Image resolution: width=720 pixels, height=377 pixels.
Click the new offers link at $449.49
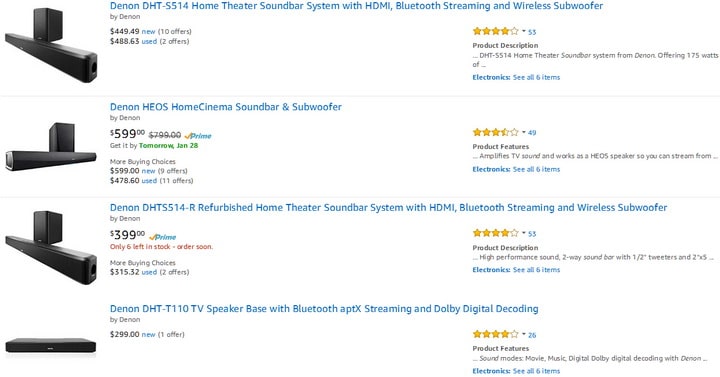click(x=148, y=32)
